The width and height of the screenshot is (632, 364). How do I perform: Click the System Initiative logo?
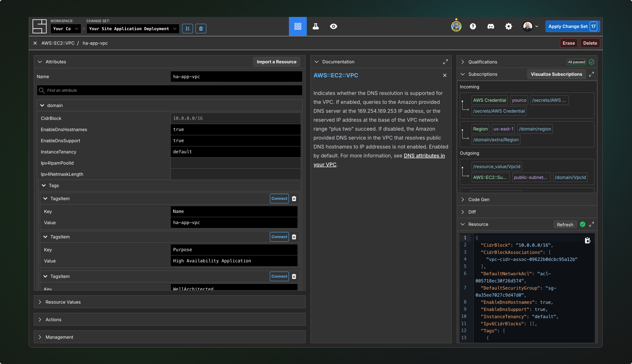39,26
